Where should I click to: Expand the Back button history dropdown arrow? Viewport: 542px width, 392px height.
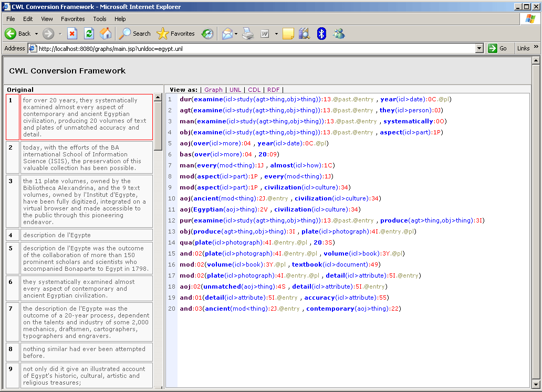(x=36, y=34)
